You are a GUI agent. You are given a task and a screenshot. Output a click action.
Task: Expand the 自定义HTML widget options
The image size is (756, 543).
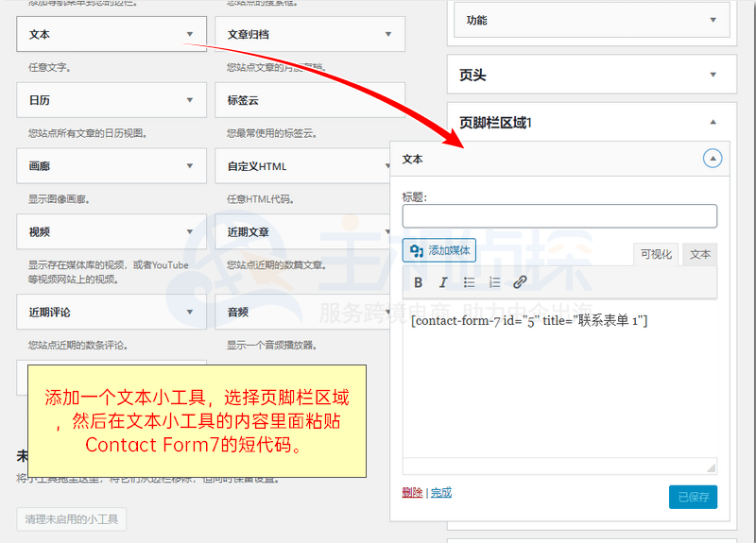[x=387, y=166]
